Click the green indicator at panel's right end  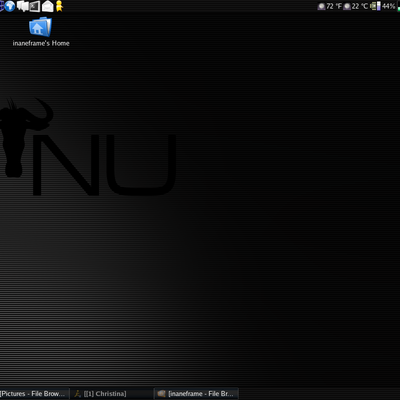point(399,9)
